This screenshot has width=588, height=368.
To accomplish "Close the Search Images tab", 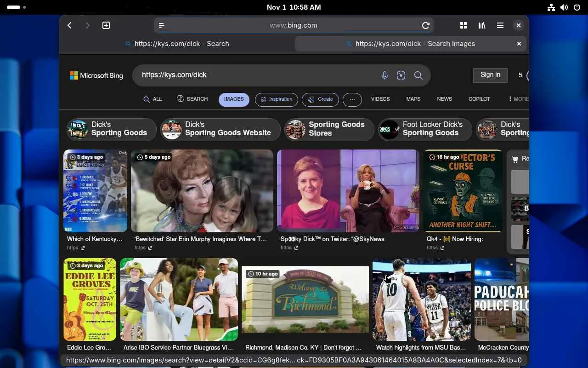I will (x=519, y=44).
